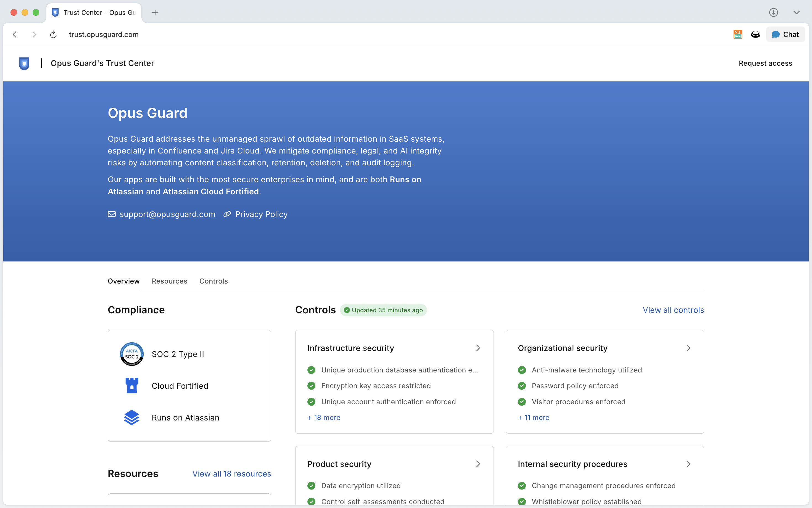Click the address bar URL field
Image resolution: width=812 pixels, height=508 pixels.
(104, 35)
